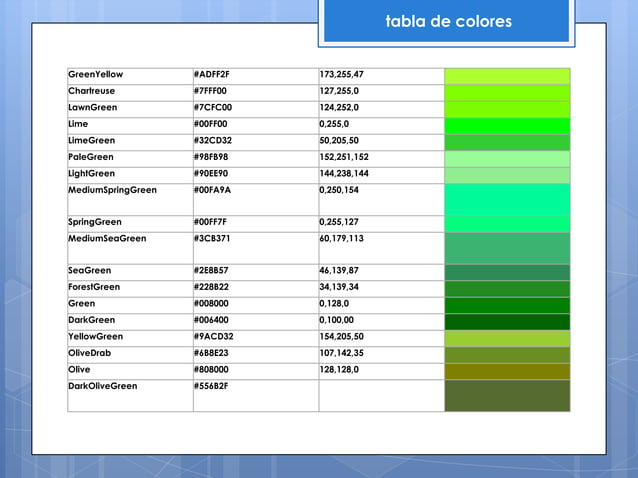
Task: Select the PaleGreen color swatch
Action: pos(507,158)
